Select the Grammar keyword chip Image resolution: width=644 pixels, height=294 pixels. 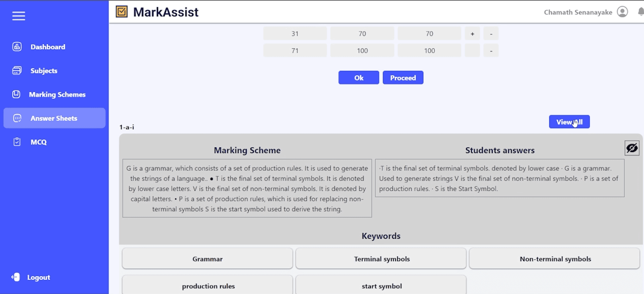(208, 259)
